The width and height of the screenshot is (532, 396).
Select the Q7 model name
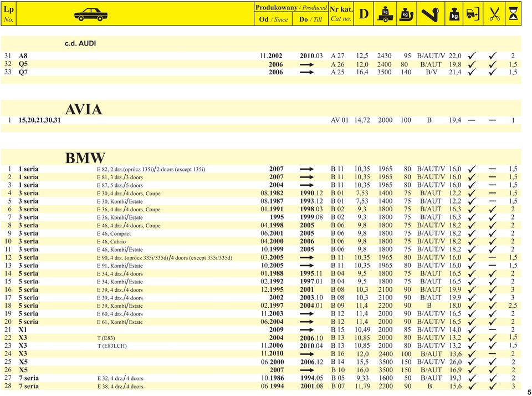tap(23, 72)
